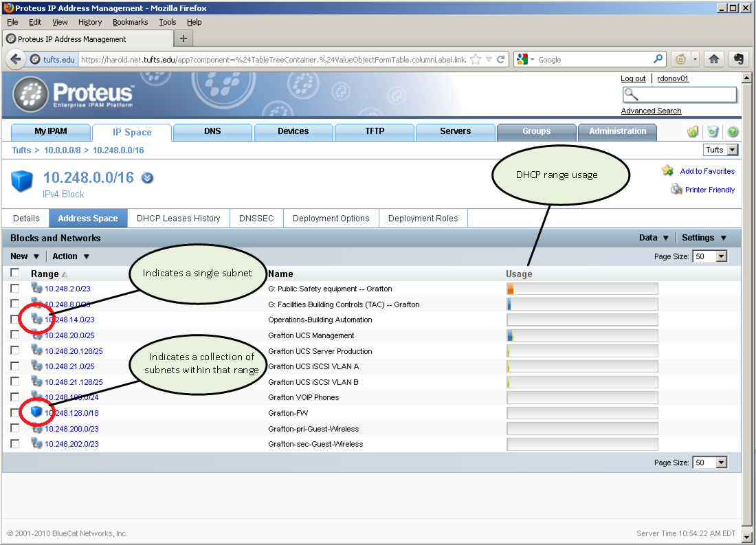Viewport: 756px width, 545px height.
Task: Open the bottom Page Size dropdown
Action: pos(710,463)
